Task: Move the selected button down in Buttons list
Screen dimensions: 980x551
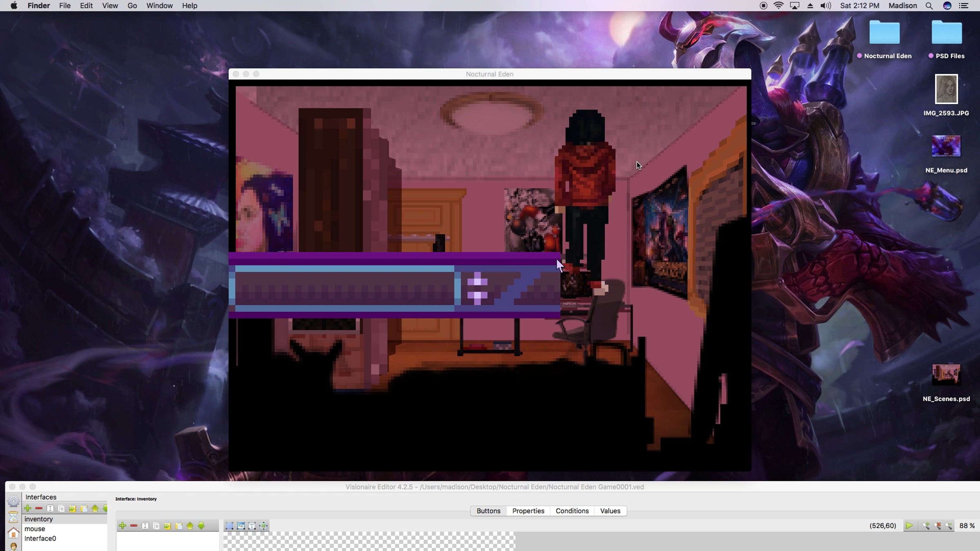Action: pos(201,526)
